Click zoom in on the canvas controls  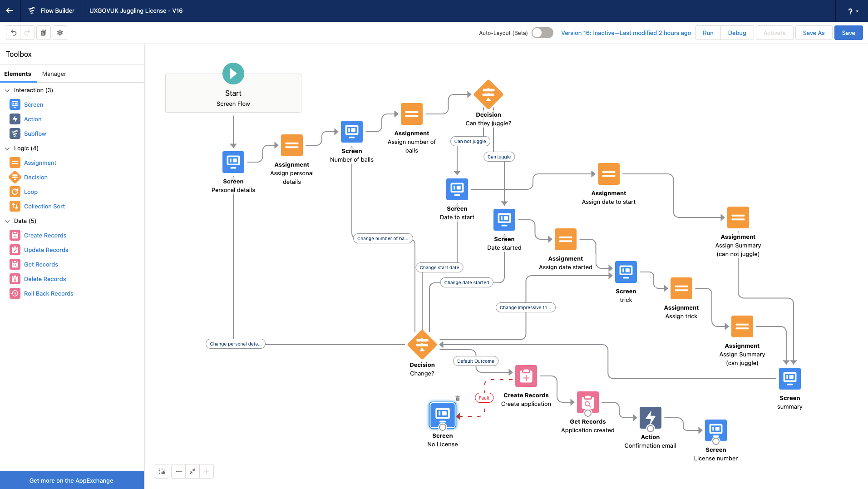(207, 471)
